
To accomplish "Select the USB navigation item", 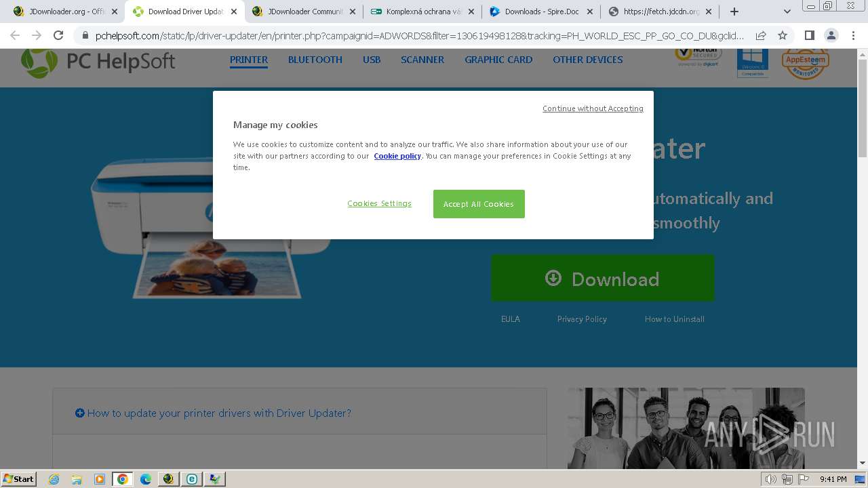I will (372, 60).
